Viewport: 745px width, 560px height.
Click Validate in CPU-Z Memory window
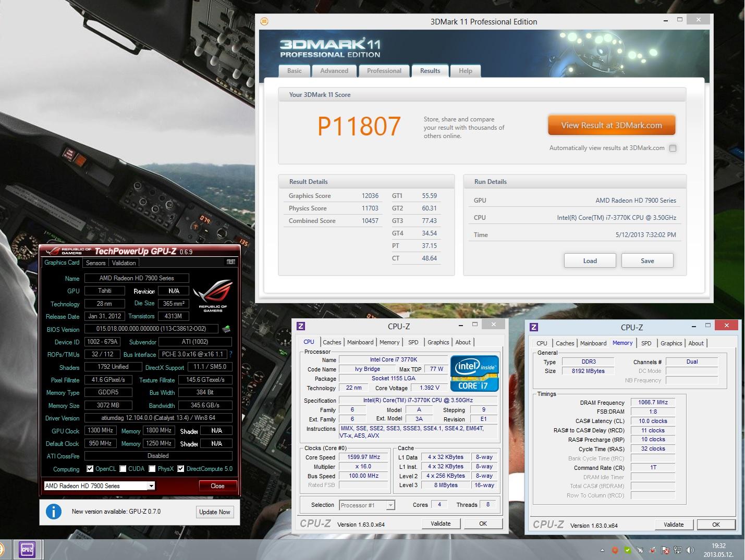(x=674, y=525)
